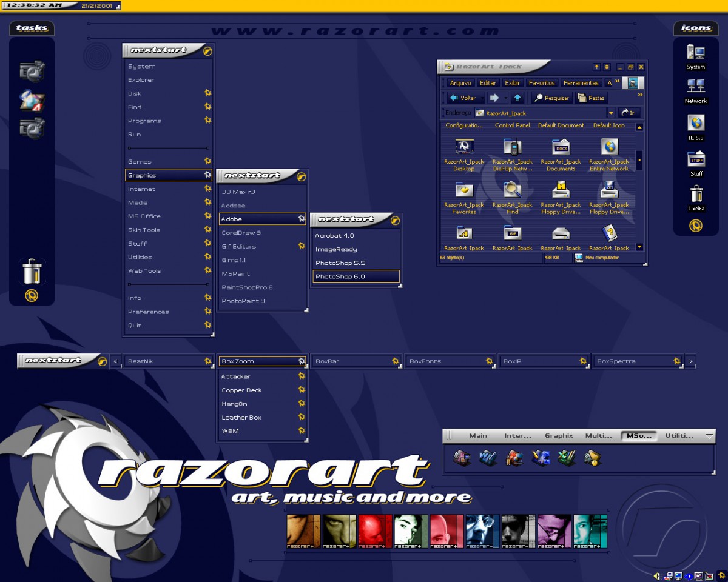
Task: Click the up-arrow folder button in explorer
Action: pos(517,98)
